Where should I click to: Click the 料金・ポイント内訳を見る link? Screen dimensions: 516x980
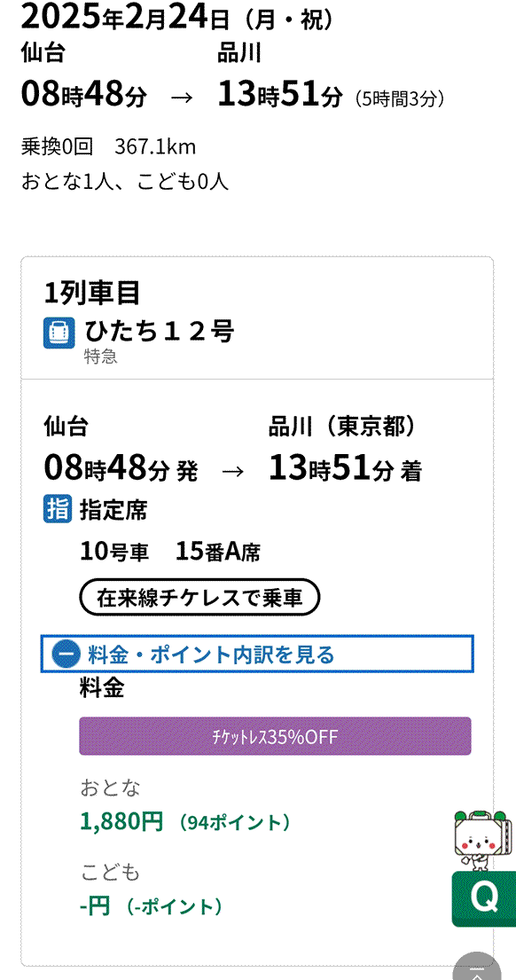tap(211, 655)
